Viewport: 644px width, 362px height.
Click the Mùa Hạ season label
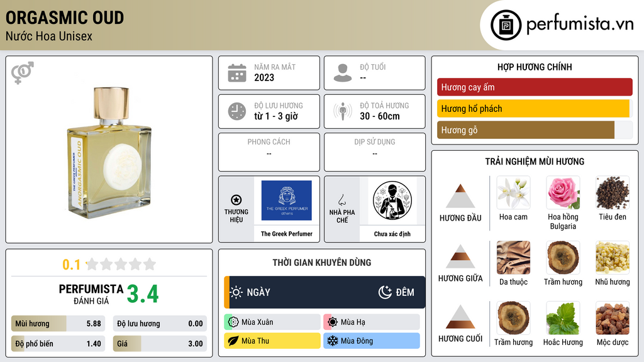pos(353,322)
